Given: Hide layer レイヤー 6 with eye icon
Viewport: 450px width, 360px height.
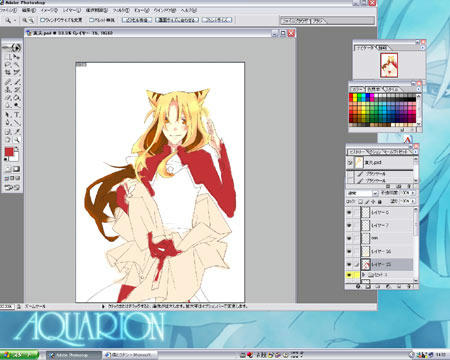Looking at the screenshot, I should click(349, 212).
